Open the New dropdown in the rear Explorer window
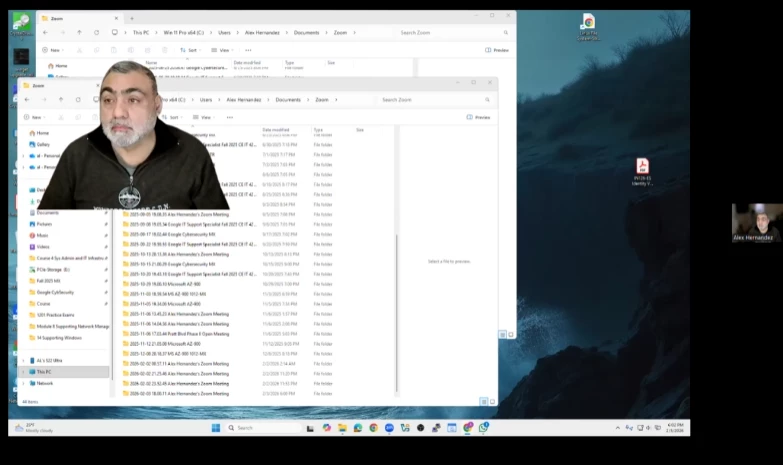 pyautogui.click(x=53, y=50)
